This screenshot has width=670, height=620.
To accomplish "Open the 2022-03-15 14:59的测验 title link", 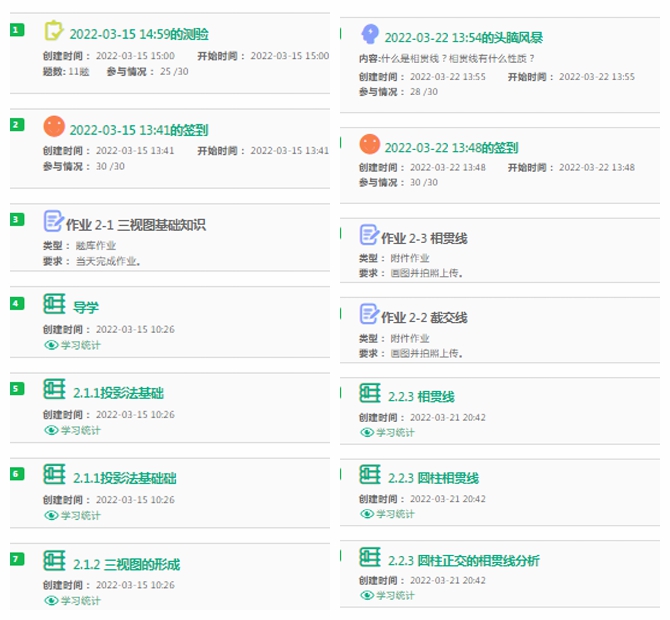I will pyautogui.click(x=139, y=34).
